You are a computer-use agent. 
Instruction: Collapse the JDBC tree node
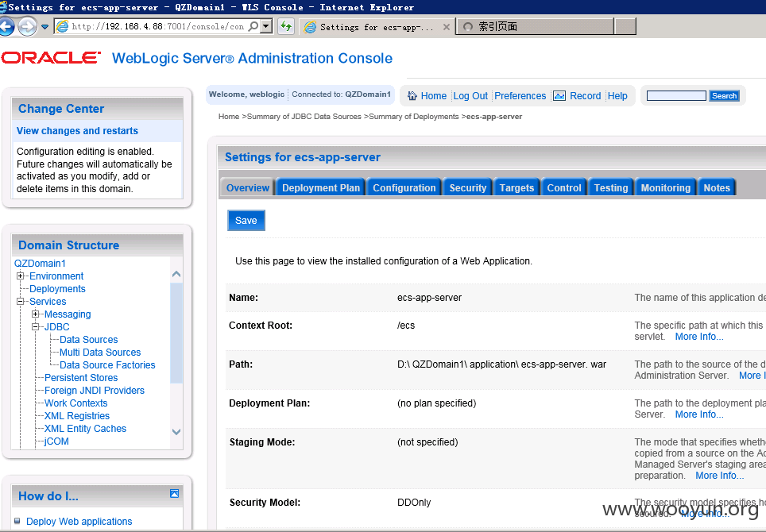point(35,326)
